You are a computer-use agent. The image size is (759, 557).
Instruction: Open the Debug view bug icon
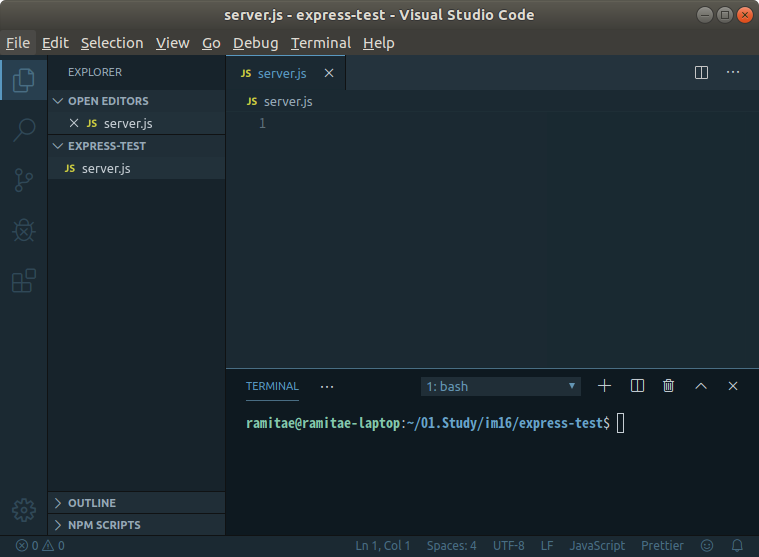(x=23, y=230)
